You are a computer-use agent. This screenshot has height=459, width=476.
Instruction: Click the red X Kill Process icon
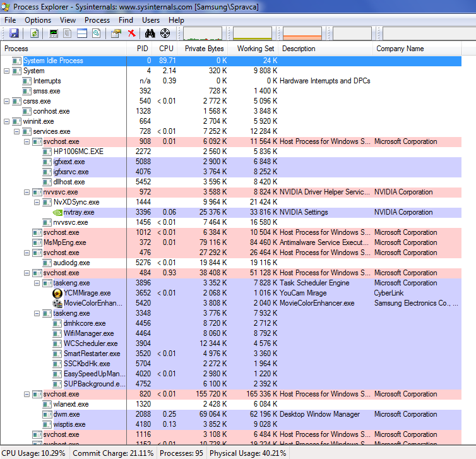pos(131,33)
